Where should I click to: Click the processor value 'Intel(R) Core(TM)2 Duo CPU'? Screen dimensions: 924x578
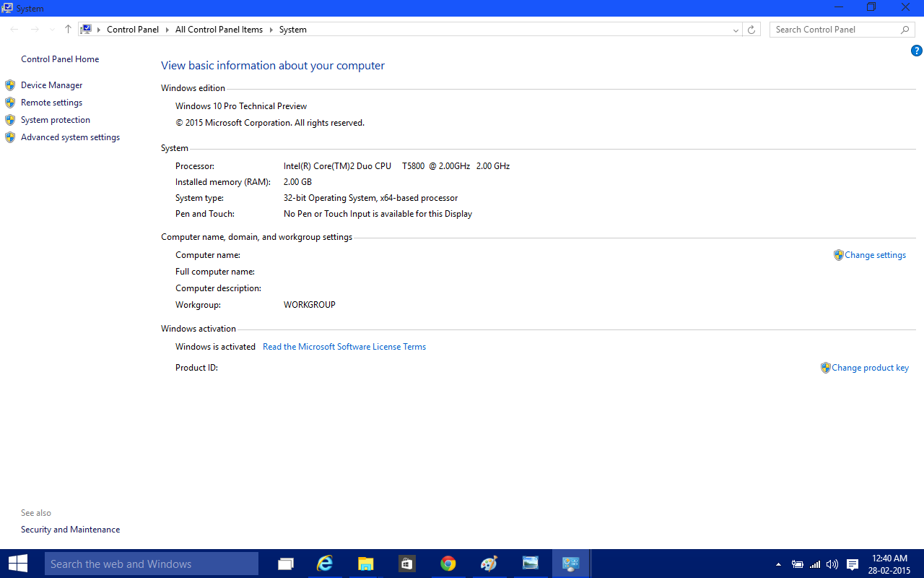[x=337, y=166]
